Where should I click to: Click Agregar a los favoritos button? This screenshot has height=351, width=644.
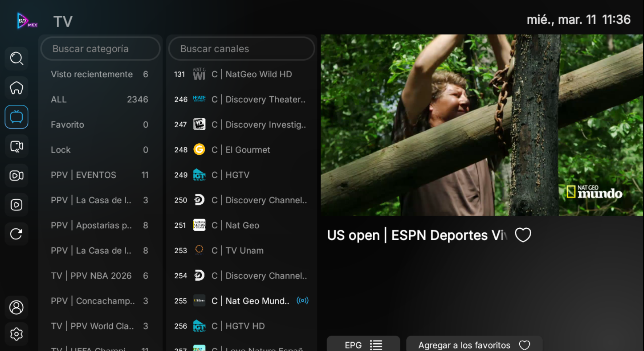coord(474,344)
